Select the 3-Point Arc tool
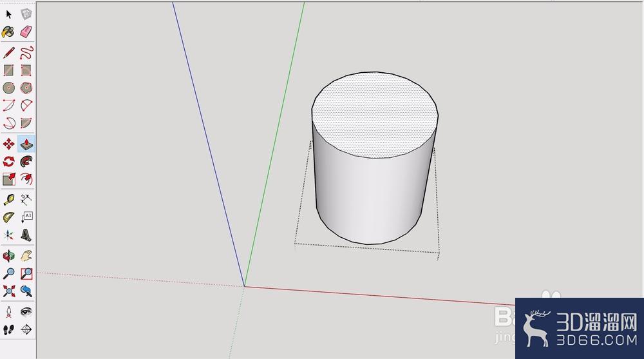Screen dimensions: 644x359 (8, 123)
